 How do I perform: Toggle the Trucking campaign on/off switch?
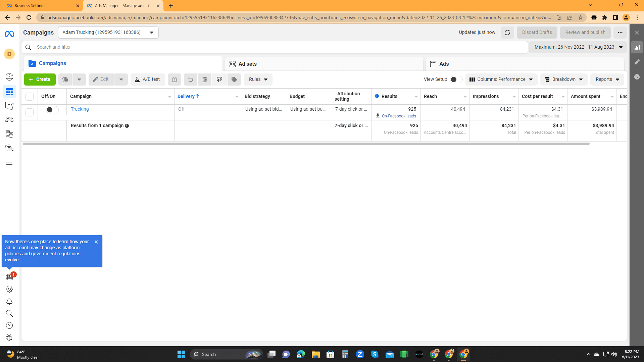[52, 110]
